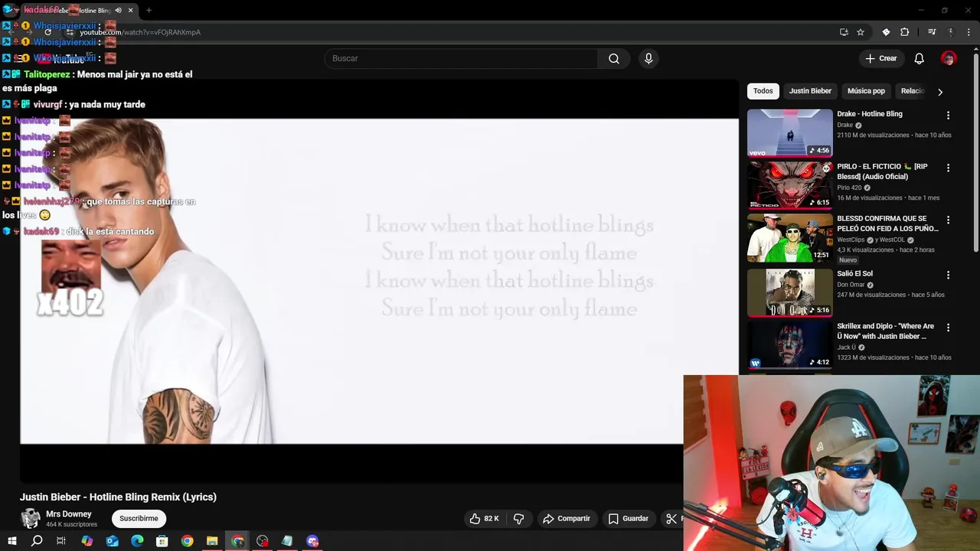Dislike the video with thumbs down
Viewport: 980px width, 551px height.
coord(518,519)
